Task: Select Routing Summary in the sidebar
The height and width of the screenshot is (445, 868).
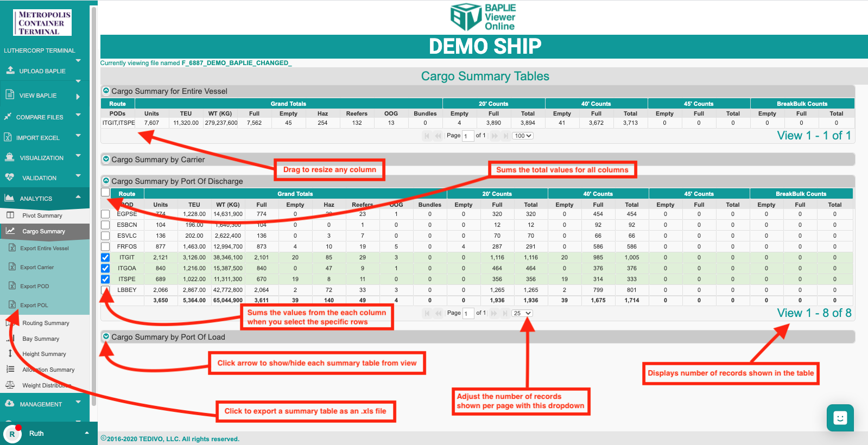Action: (46, 323)
